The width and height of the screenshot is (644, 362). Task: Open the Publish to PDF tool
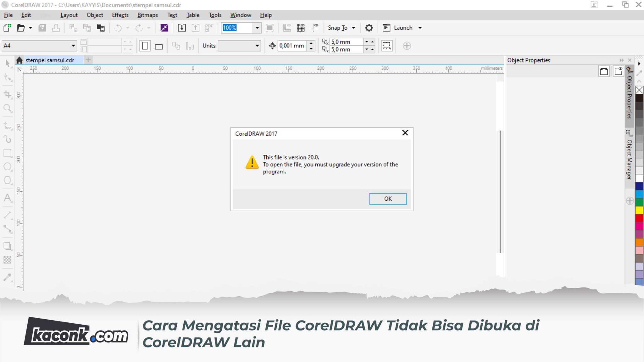pos(208,28)
